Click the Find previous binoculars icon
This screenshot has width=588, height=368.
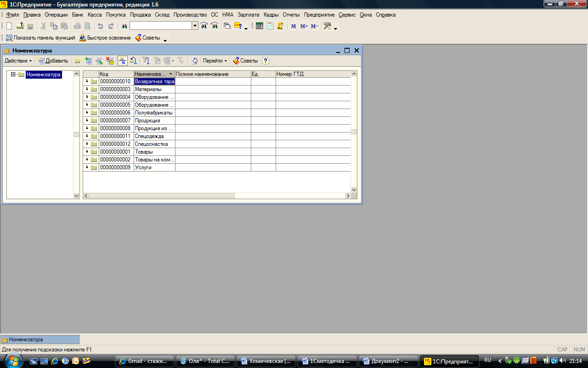(215, 26)
